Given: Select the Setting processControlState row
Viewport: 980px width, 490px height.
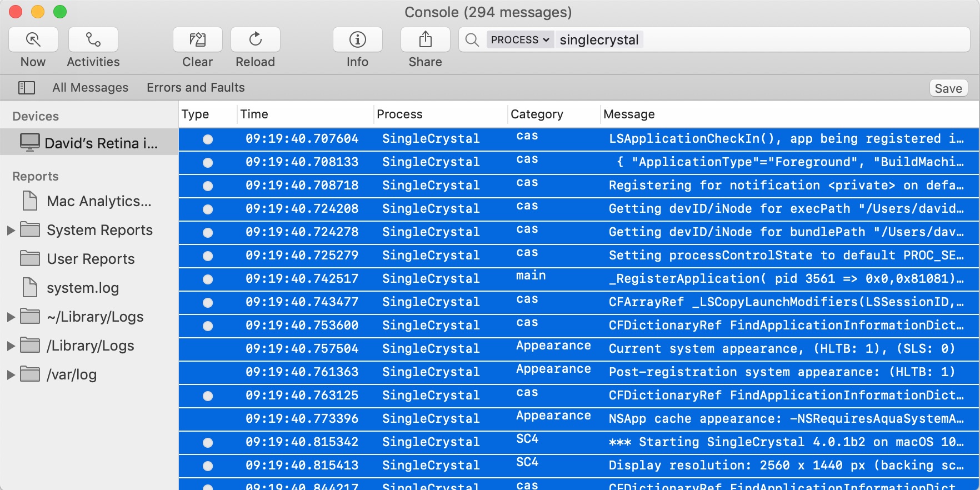Looking at the screenshot, I should tap(579, 256).
